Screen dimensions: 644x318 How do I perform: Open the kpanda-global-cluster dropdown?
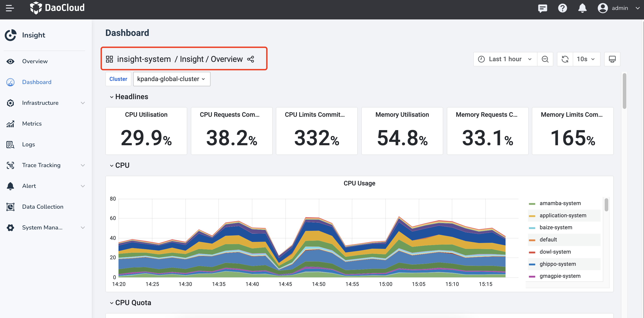[171, 79]
